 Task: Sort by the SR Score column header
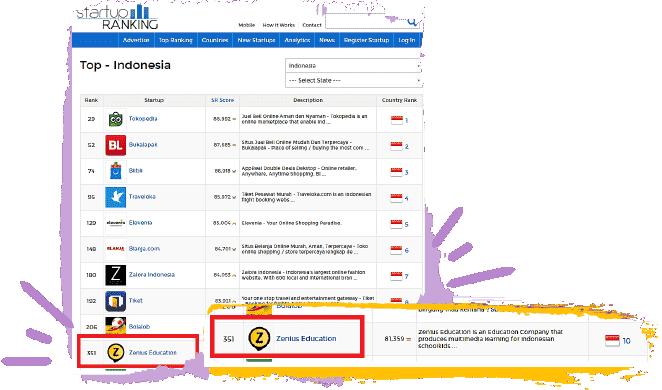(222, 100)
